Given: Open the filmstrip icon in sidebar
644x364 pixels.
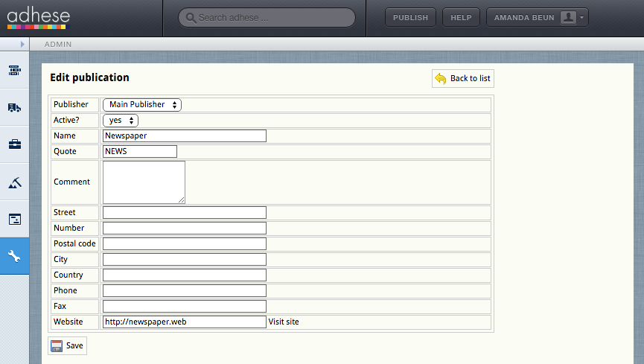Looking at the screenshot, I should point(14,71).
